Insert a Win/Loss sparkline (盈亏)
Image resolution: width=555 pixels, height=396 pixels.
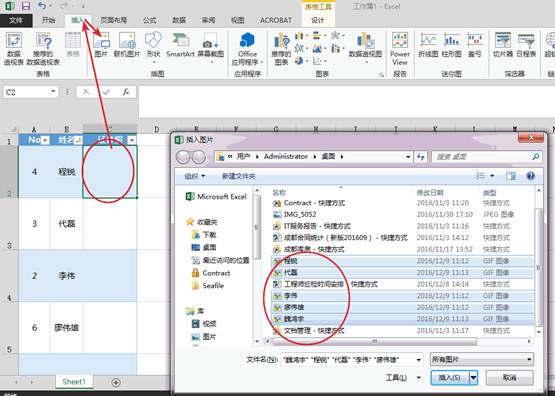pyautogui.click(x=475, y=45)
